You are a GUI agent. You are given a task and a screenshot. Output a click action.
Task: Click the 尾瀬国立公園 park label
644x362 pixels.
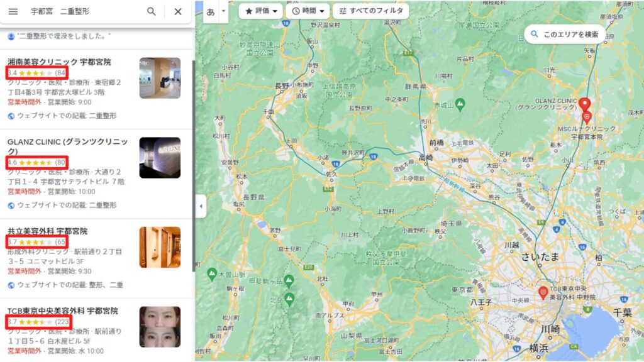(479, 25)
